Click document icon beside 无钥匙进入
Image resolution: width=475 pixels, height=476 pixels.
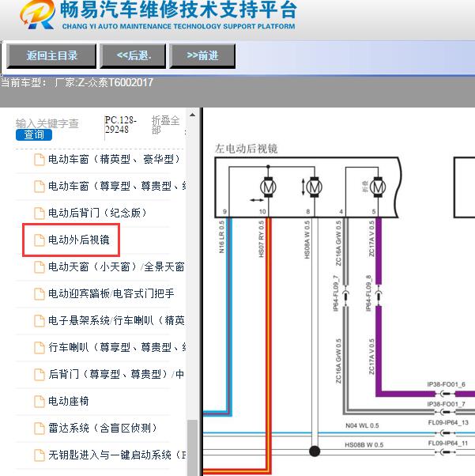click(x=40, y=455)
